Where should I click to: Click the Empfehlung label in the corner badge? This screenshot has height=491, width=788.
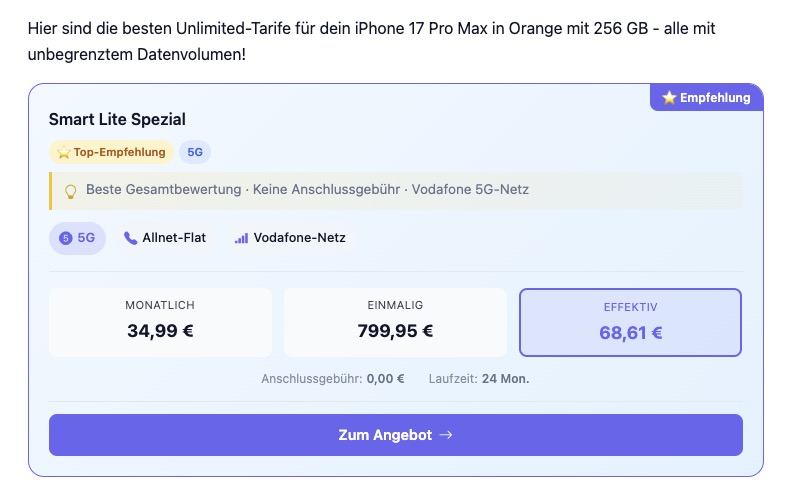[714, 98]
